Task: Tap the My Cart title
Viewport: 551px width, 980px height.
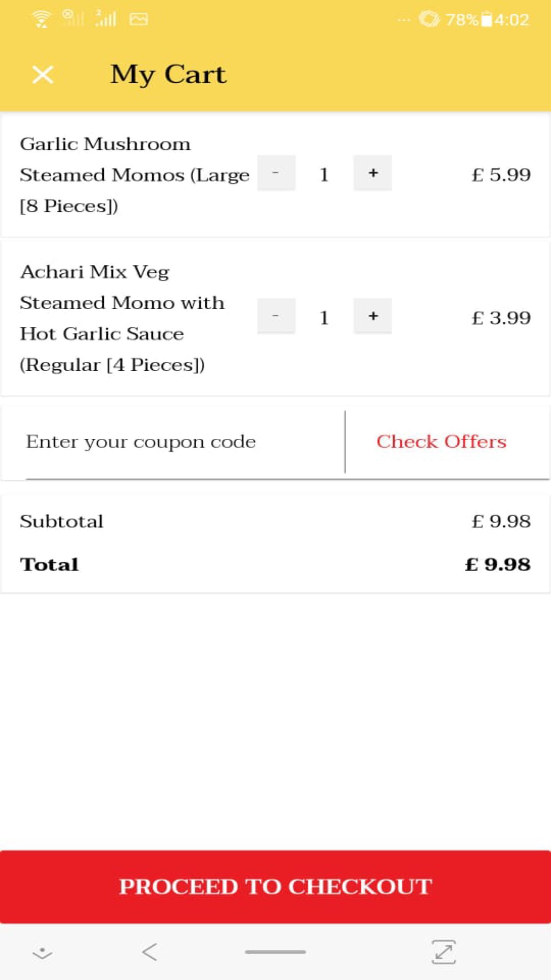Action: (x=169, y=75)
